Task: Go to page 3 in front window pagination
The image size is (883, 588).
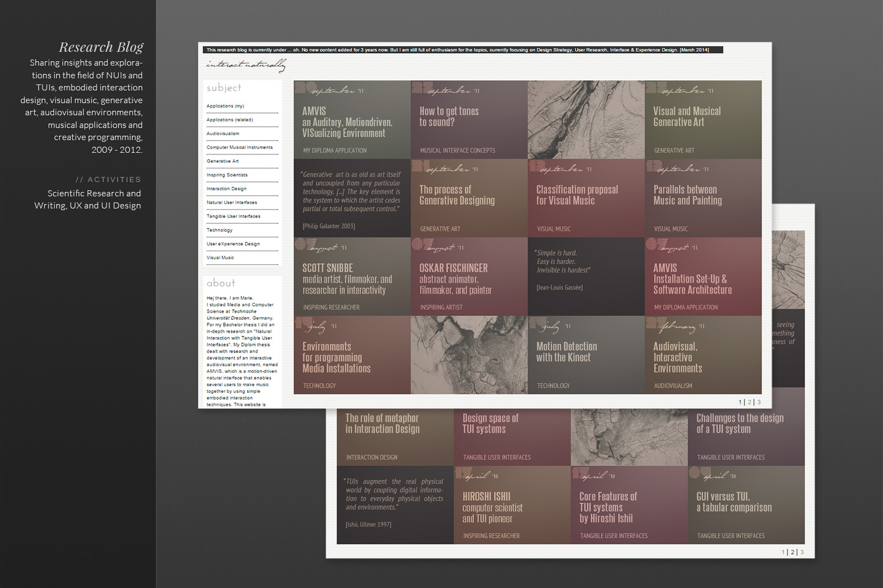Action: pos(759,402)
